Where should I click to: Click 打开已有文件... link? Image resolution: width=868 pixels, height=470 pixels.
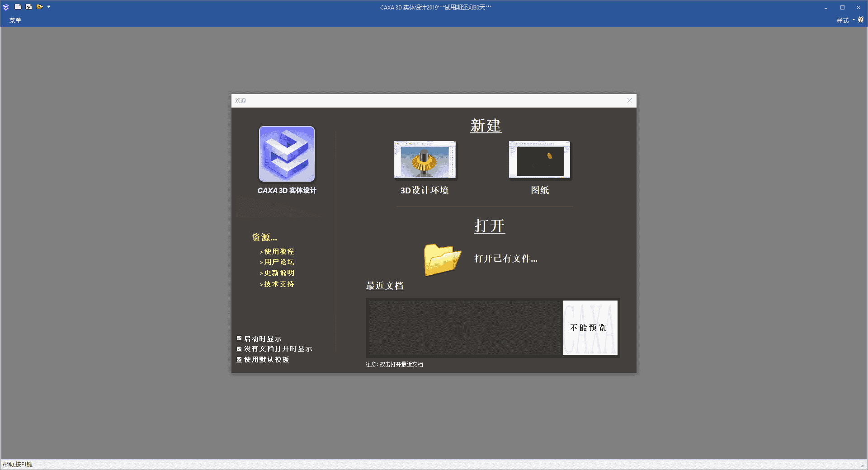[x=506, y=258]
